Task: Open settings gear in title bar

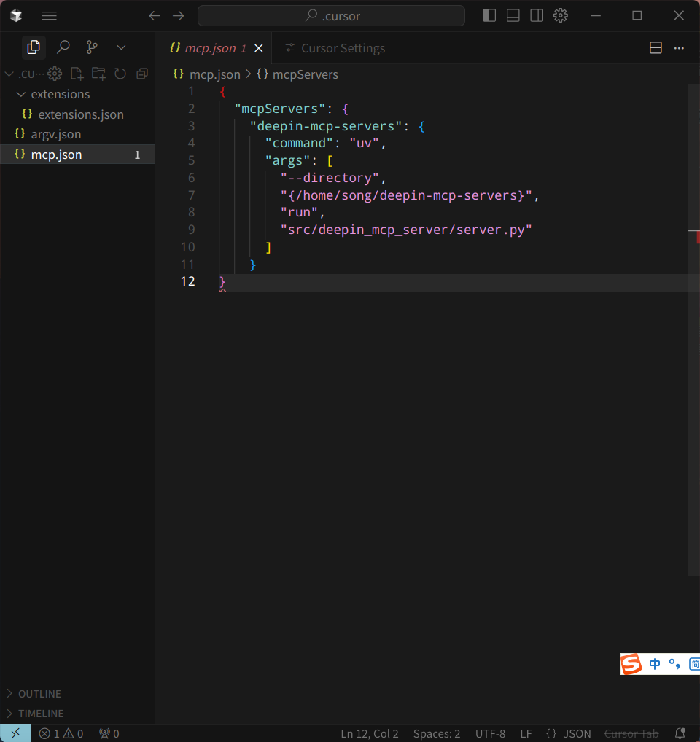Action: tap(561, 15)
